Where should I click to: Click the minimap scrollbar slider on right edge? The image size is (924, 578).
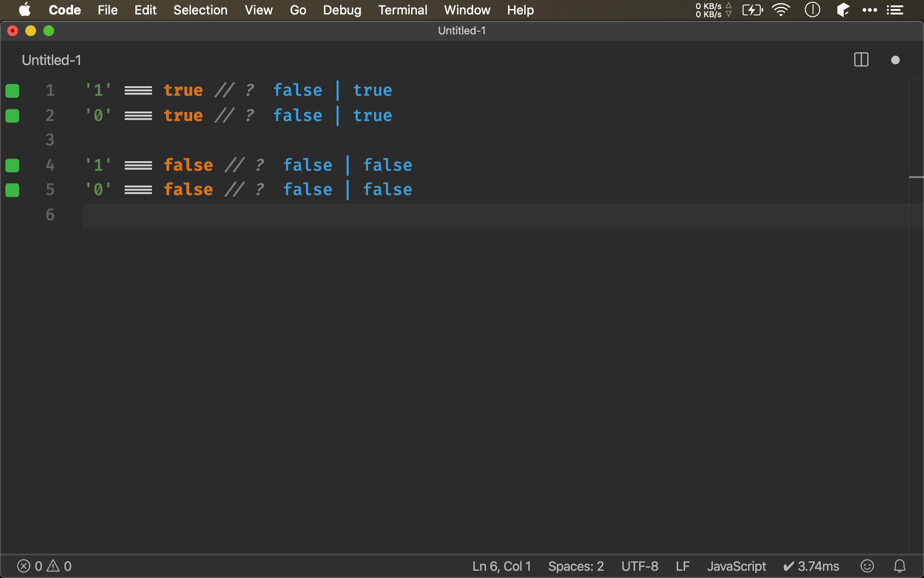pyautogui.click(x=916, y=177)
